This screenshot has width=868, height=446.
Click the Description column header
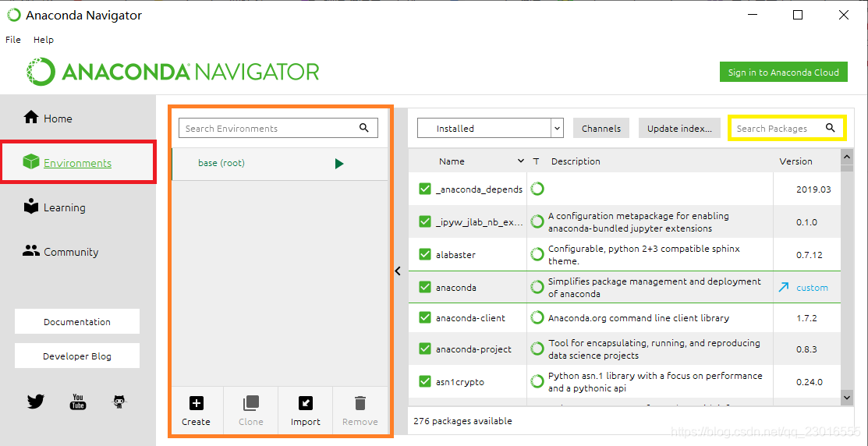576,161
